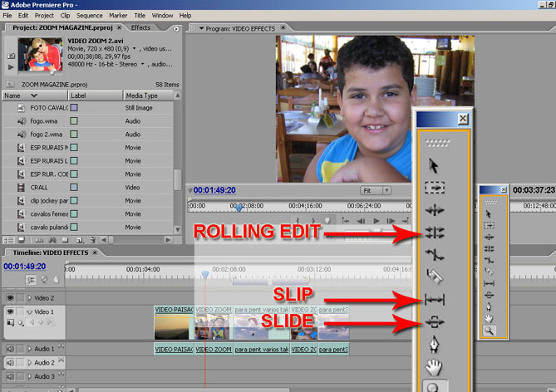Select the Hand tool in large toolbox
The height and width of the screenshot is (392, 556).
pyautogui.click(x=435, y=367)
